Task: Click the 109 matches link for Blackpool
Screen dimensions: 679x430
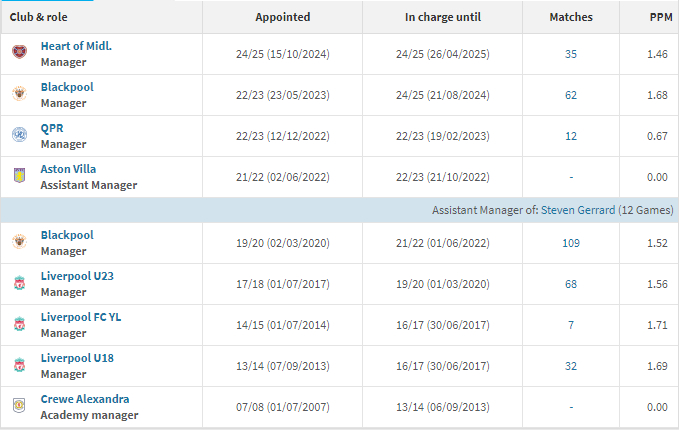Action: coord(571,243)
